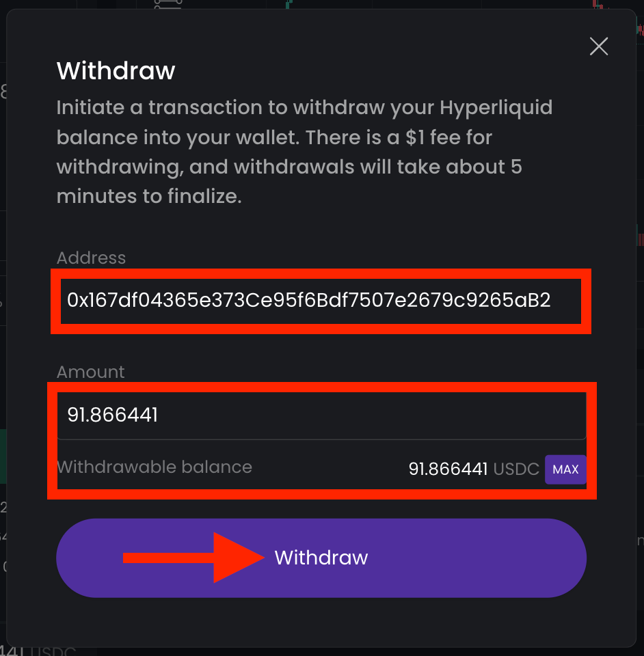Close the Withdraw dialog with the X
This screenshot has width=644, height=656.
coord(599,46)
